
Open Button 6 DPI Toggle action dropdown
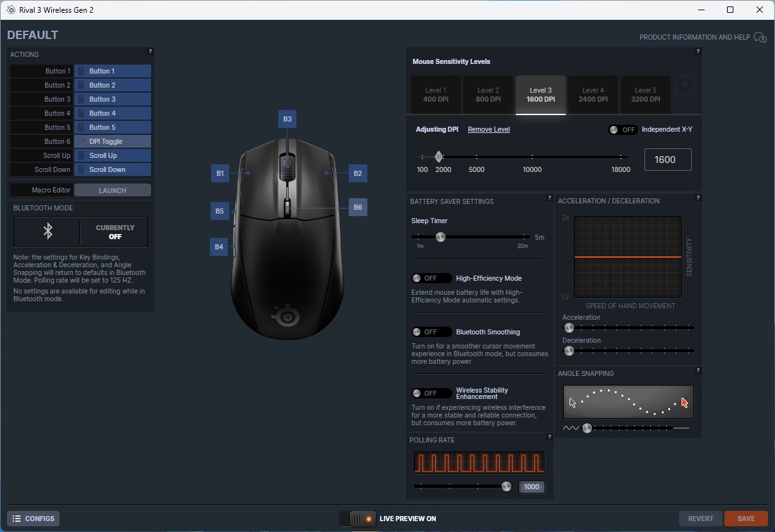[x=113, y=141]
